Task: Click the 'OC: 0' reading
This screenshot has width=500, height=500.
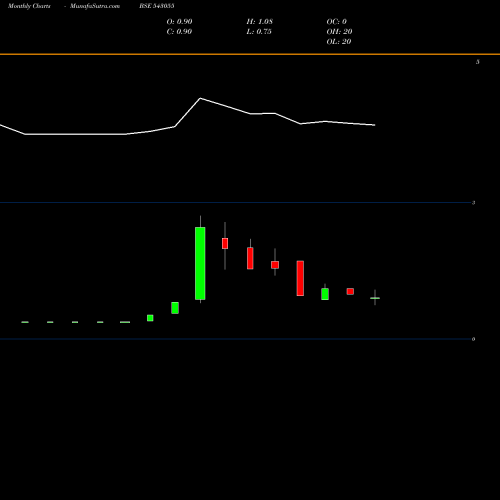Action: [x=337, y=22]
